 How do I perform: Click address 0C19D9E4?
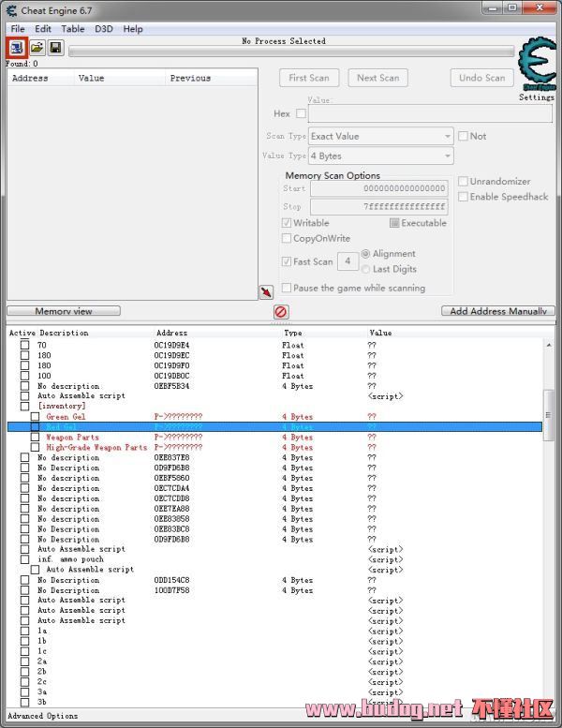pyautogui.click(x=171, y=345)
